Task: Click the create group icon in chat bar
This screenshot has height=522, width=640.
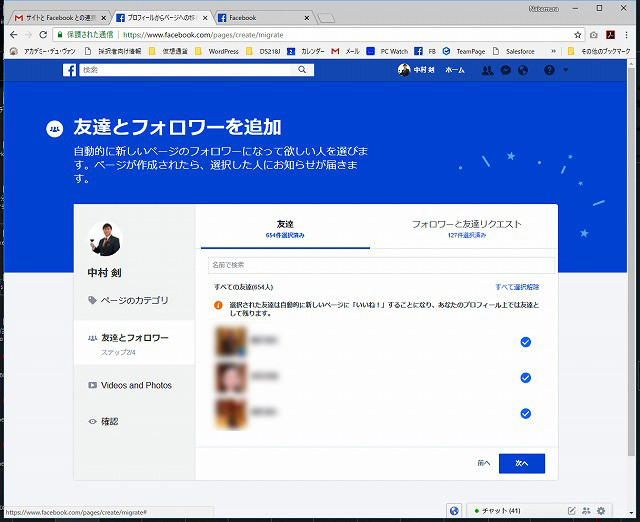Action: click(x=586, y=511)
